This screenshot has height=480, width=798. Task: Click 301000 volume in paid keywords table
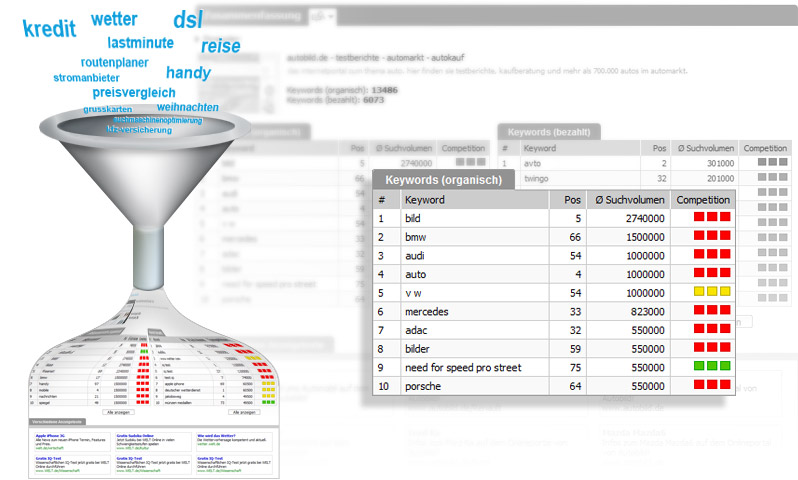(720, 163)
